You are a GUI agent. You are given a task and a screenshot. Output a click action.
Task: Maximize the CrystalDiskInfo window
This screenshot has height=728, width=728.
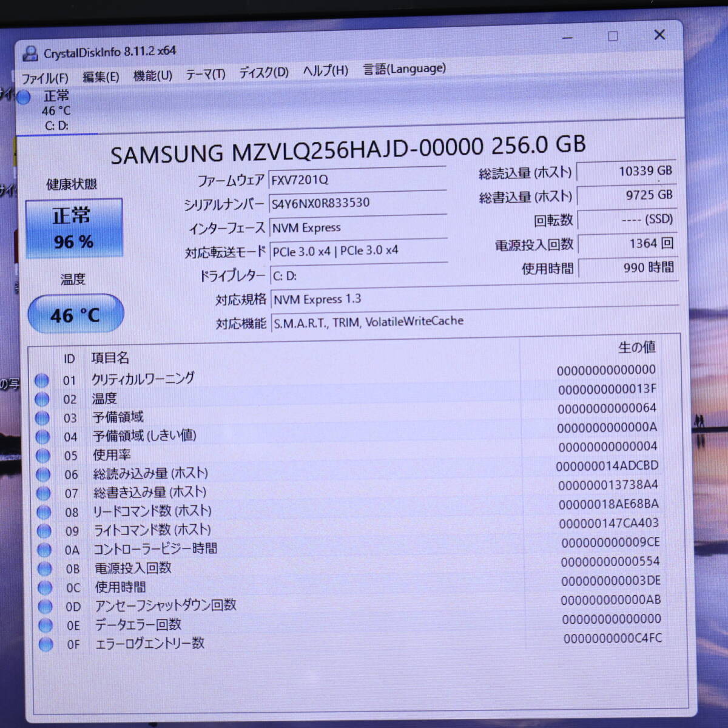(613, 36)
